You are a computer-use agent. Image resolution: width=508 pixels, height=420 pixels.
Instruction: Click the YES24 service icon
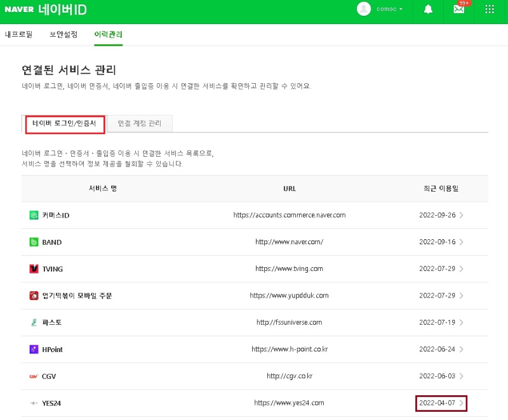tap(34, 403)
